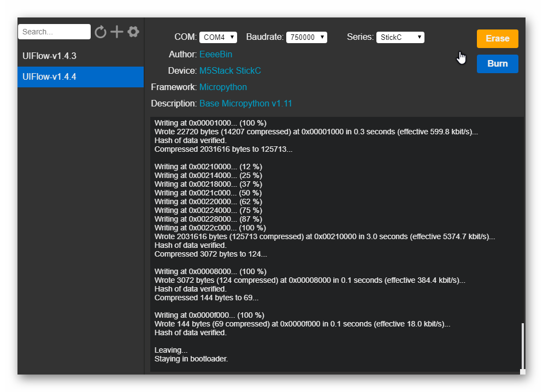This screenshot has height=392, width=543.
Task: Focus the Search input field
Action: click(x=54, y=32)
